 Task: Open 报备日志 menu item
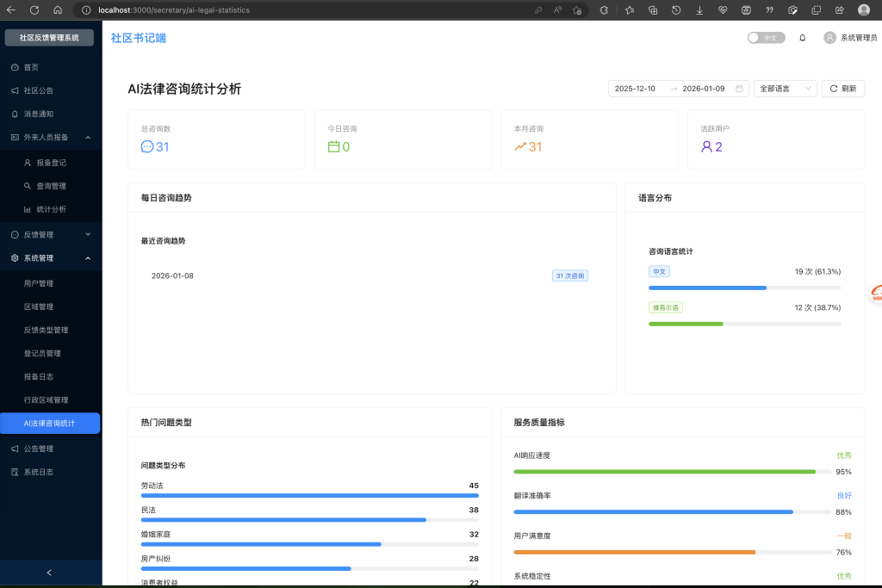(x=39, y=377)
